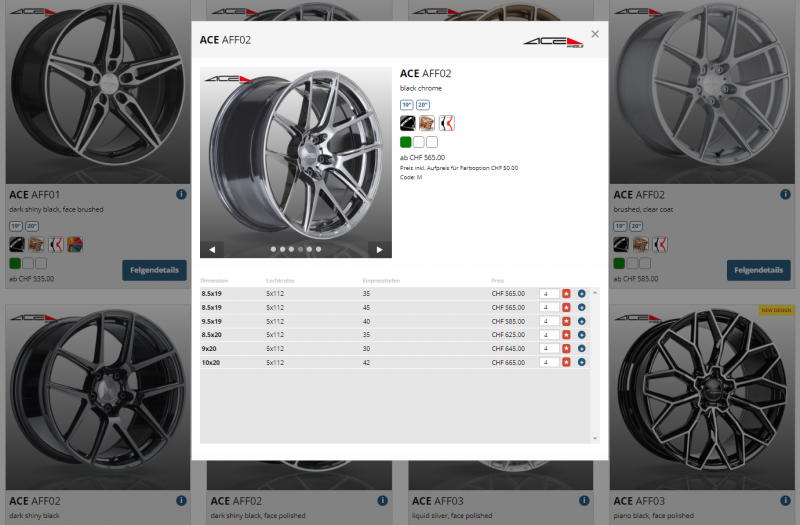Viewport: 800px width, 525px height.
Task: Open info for AFF02 dark shiny black, face polished
Action: click(x=382, y=501)
